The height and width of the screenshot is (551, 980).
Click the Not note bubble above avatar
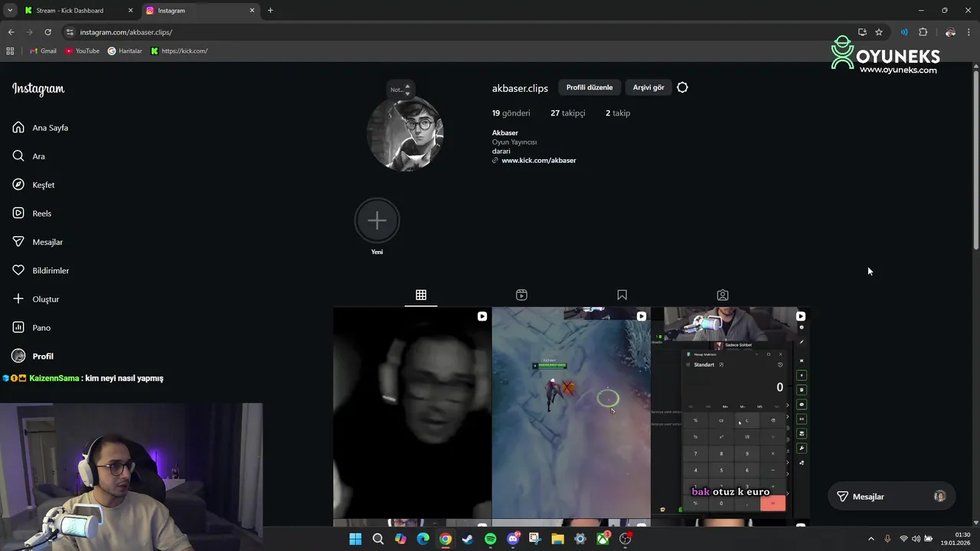pos(400,89)
